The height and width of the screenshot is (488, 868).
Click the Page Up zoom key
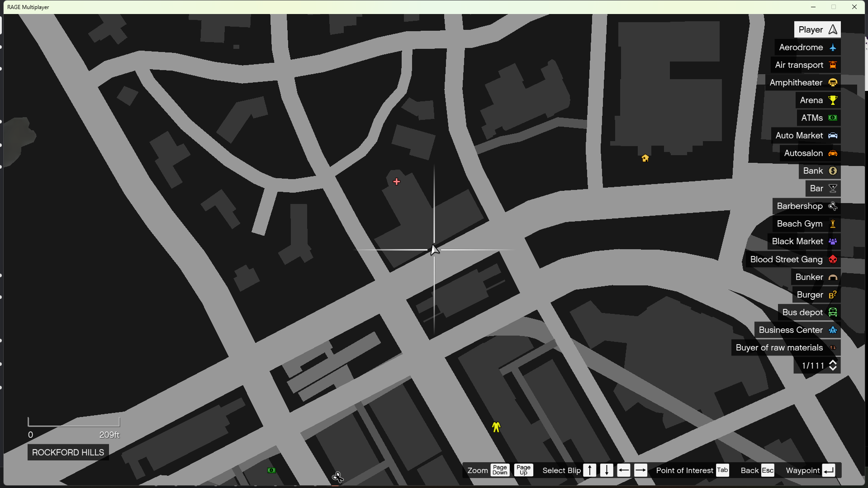pos(523,470)
